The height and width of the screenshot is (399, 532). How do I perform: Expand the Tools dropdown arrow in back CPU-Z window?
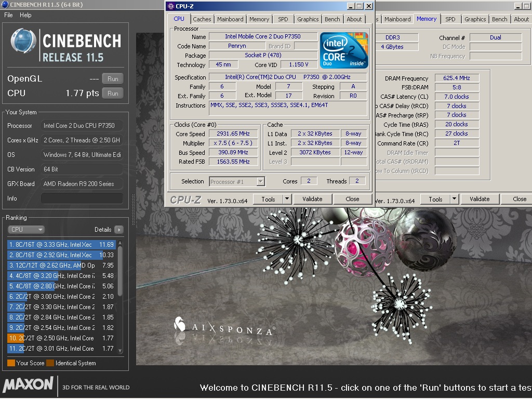pyautogui.click(x=454, y=199)
